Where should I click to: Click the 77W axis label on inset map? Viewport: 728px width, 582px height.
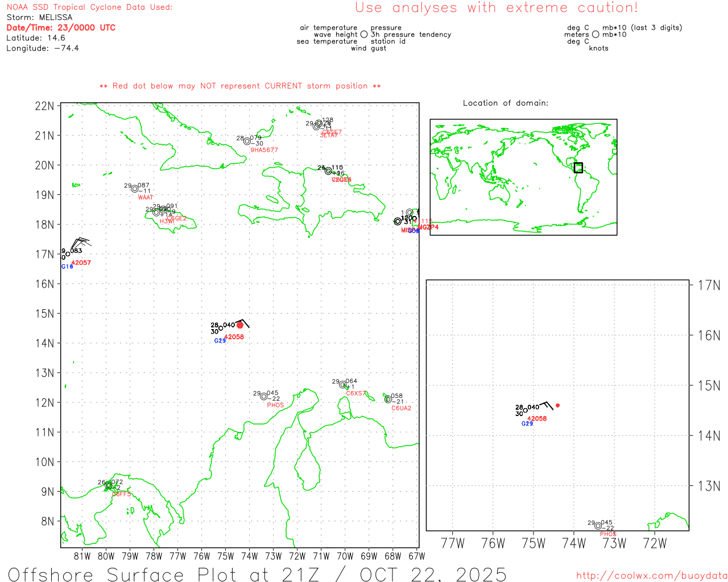(453, 543)
